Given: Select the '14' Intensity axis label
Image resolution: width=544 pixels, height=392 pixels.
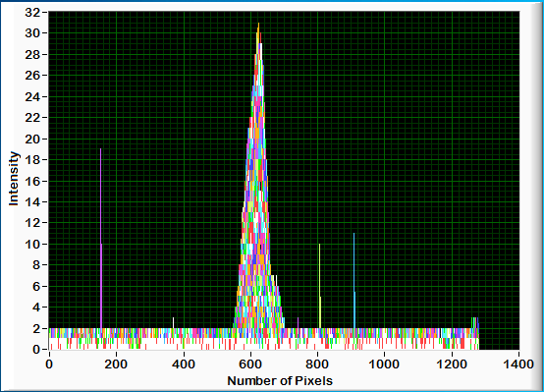Looking at the screenshot, I should pyautogui.click(x=32, y=201).
